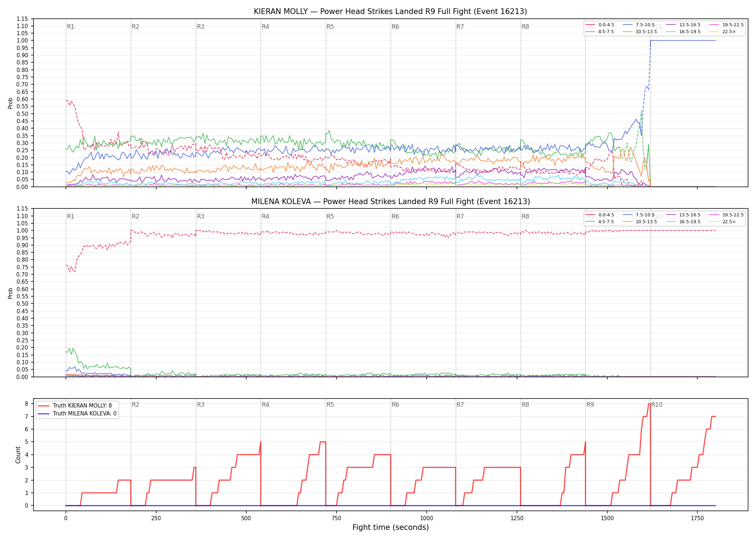The width and height of the screenshot is (756, 540).
Task: Select the 10.5-13.5 legend entry in top chart
Action: tap(640, 32)
